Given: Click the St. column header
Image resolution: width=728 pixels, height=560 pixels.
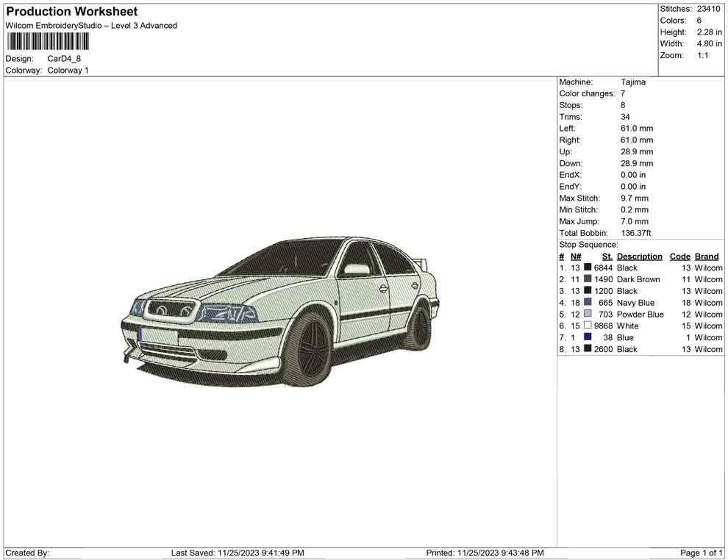Looking at the screenshot, I should pyautogui.click(x=607, y=256).
